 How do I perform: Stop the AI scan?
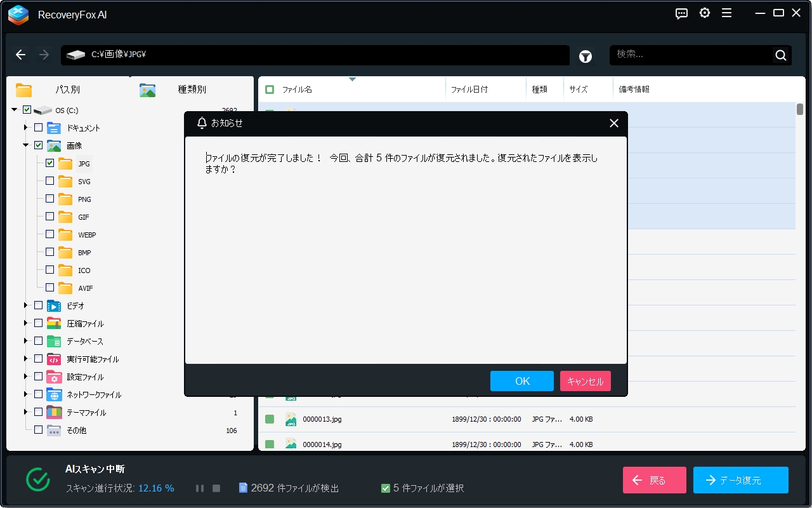click(216, 488)
